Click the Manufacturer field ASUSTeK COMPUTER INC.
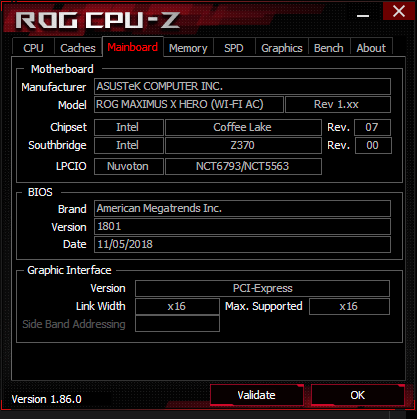The width and height of the screenshot is (417, 419). (242, 87)
